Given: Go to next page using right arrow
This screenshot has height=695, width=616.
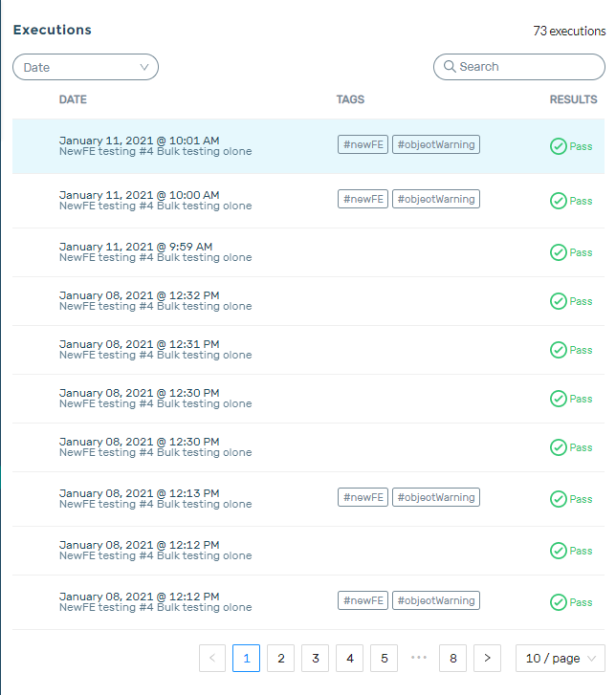Looking at the screenshot, I should click(487, 658).
